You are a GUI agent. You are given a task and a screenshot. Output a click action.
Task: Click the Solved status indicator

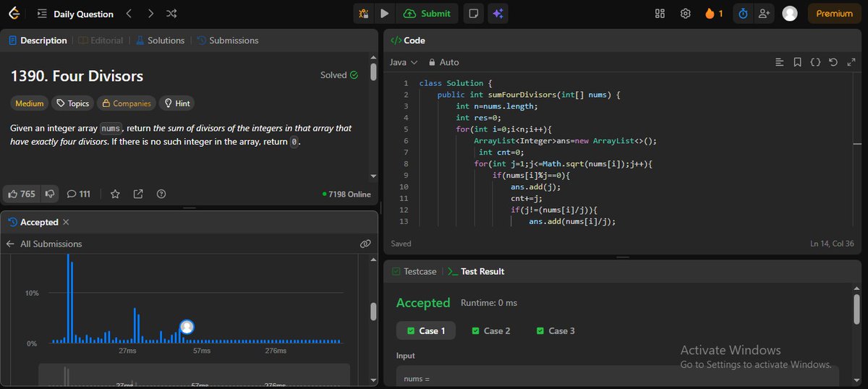pyautogui.click(x=339, y=75)
